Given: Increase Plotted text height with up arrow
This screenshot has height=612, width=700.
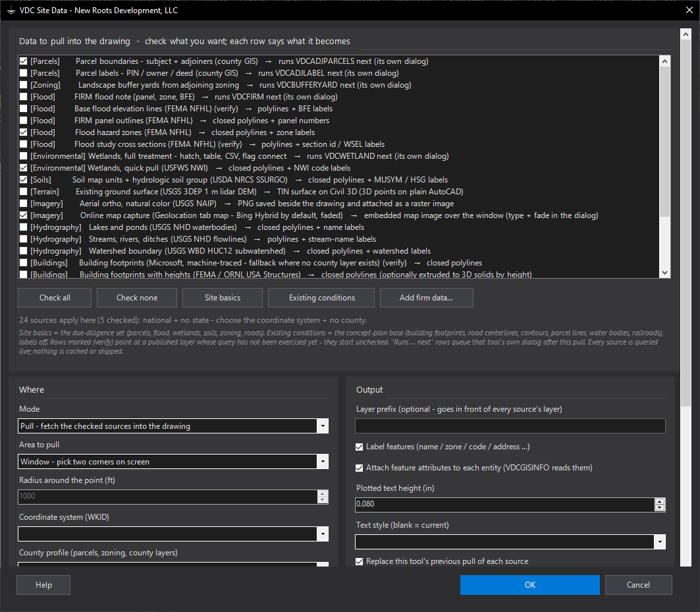Looking at the screenshot, I should pos(660,502).
